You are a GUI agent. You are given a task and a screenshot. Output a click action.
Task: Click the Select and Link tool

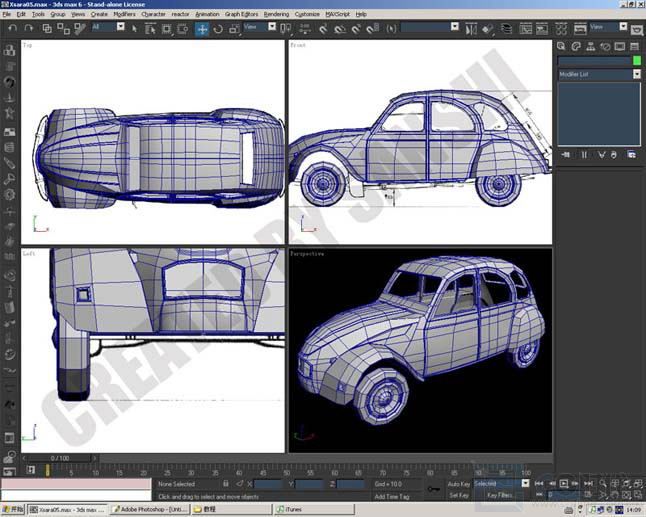tap(47, 28)
